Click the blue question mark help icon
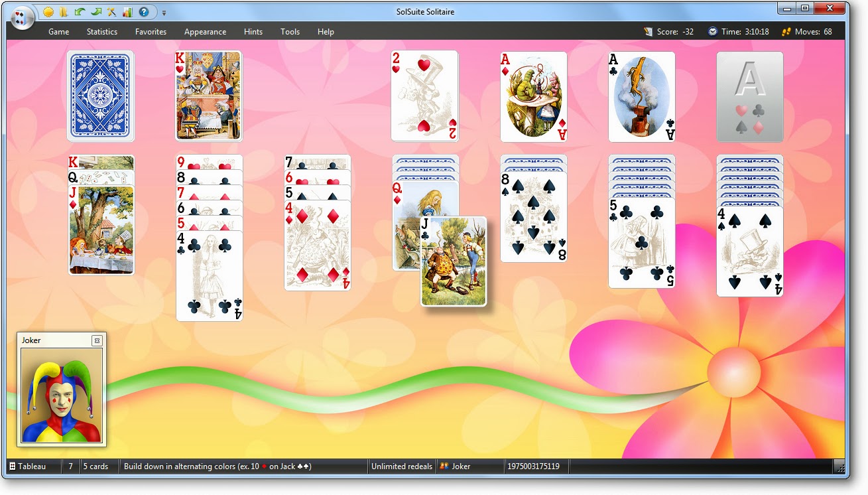 tap(143, 12)
